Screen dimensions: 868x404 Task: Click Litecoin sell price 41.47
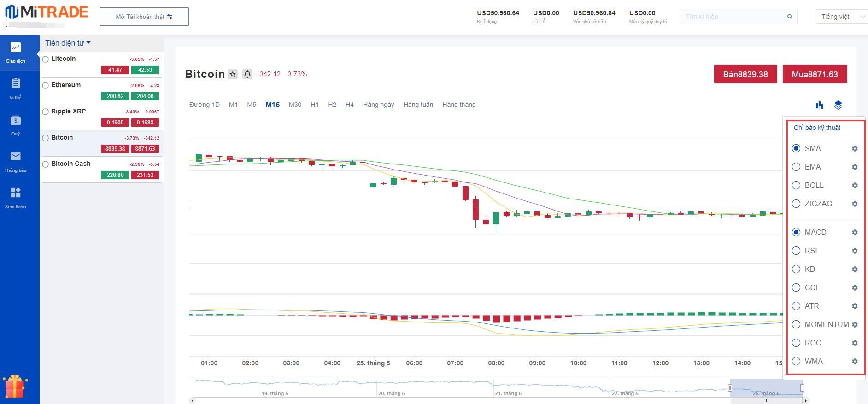point(115,70)
